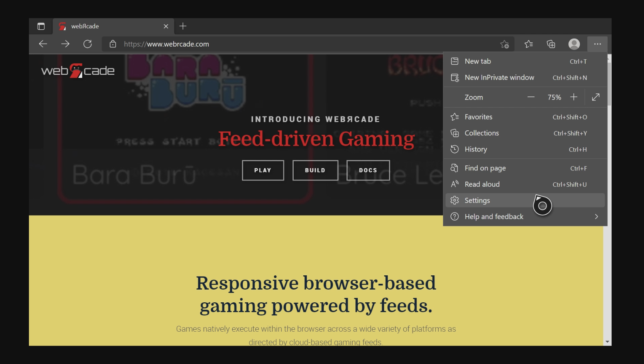This screenshot has width=644, height=364.
Task: Select Settings in the menu
Action: pos(477,200)
